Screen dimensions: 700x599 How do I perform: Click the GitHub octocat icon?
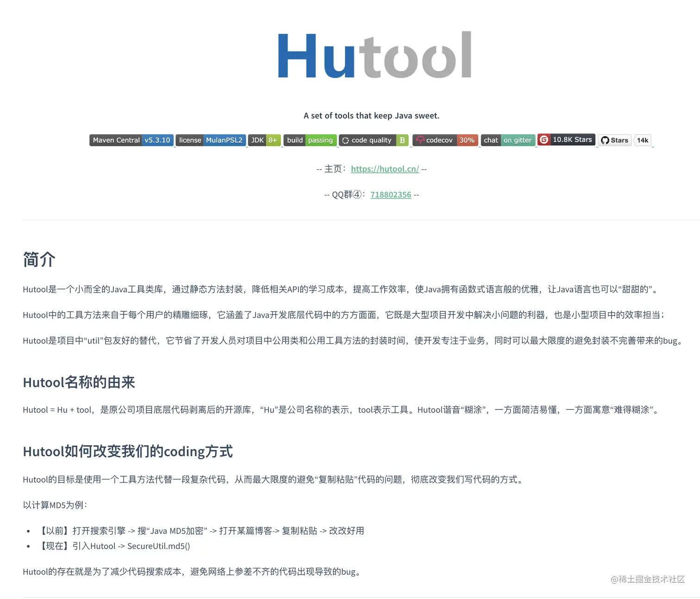coord(605,140)
